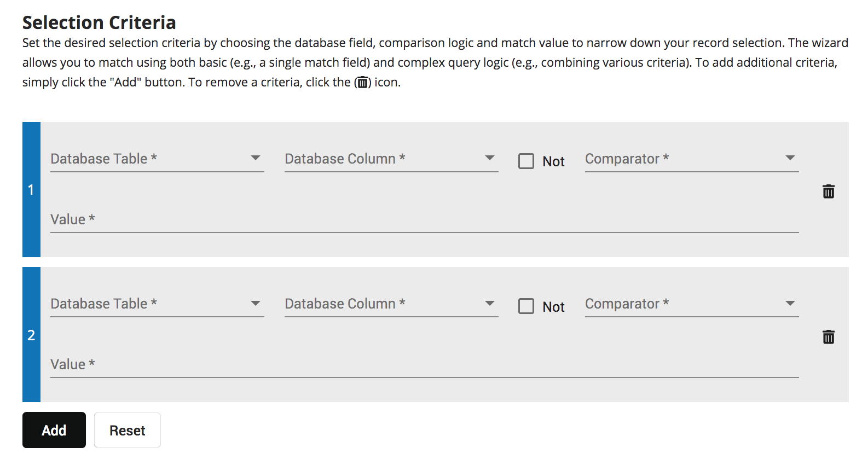The image size is (868, 465).
Task: Toggle the Not checkbox in row 1
Action: (x=526, y=161)
